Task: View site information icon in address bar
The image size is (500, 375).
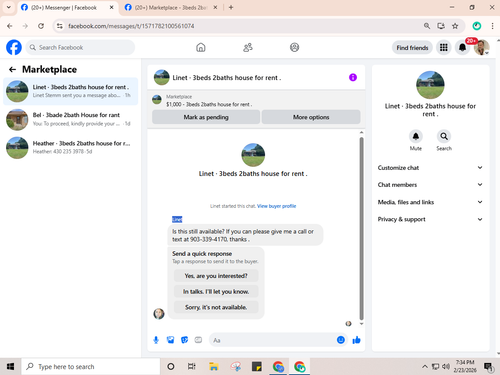Action: click(60, 26)
